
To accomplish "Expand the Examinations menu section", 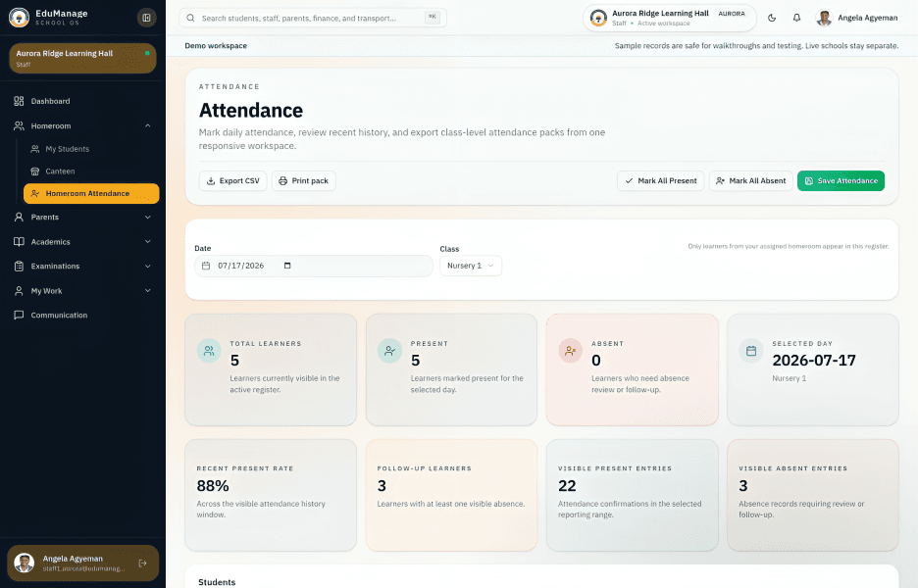I will (x=82, y=267).
